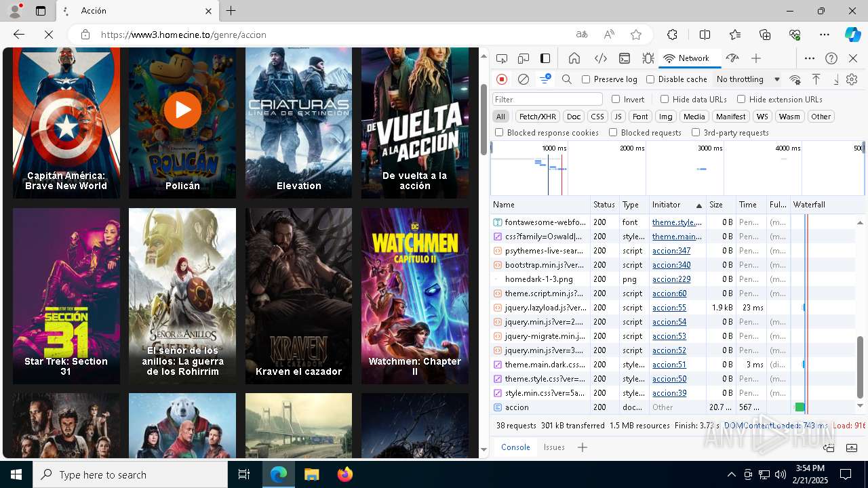Viewport: 868px width, 488px height.
Task: Click the Capitán América: Brave New World poster
Action: click(66, 123)
